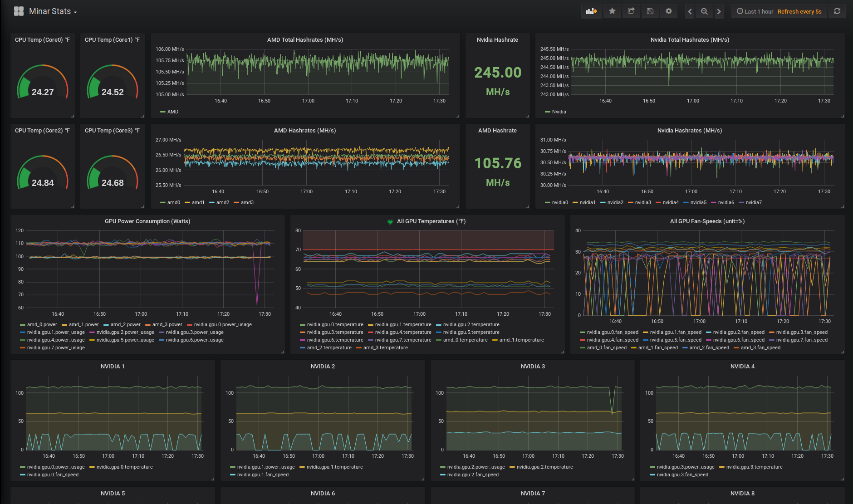Image resolution: width=853 pixels, height=504 pixels.
Task: Click the NVIDIA 4 panel title
Action: pyautogui.click(x=742, y=367)
